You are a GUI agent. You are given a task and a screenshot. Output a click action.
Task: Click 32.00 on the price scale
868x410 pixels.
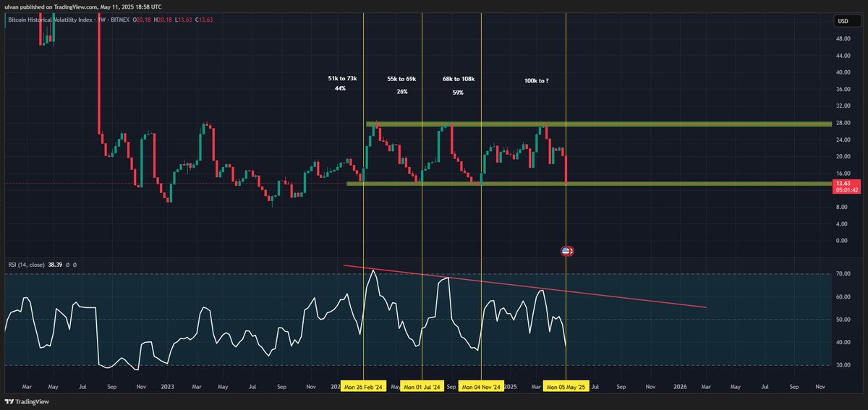pos(843,106)
